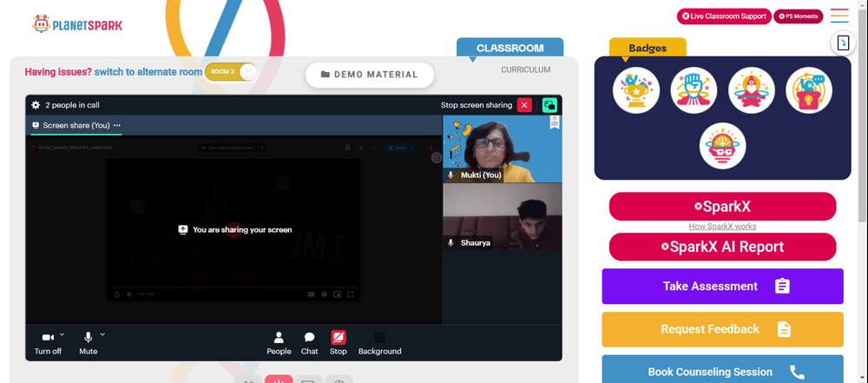Click captions icon in shared video preview
The width and height of the screenshot is (868, 383).
311,294
